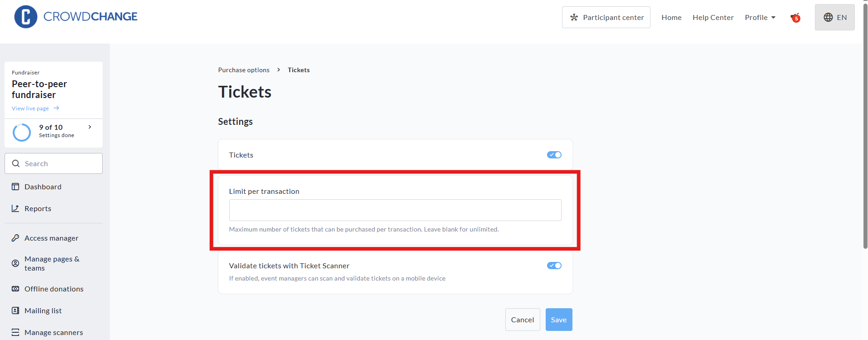Disable the Tickets toggle
Screen dimensions: 868x340
point(554,155)
